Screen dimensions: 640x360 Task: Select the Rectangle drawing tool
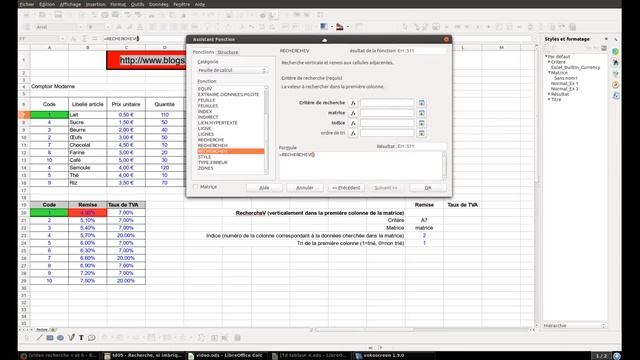coord(50,338)
